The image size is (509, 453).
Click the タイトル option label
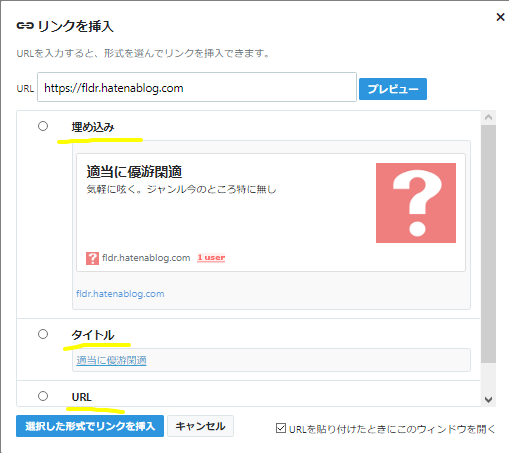click(x=93, y=335)
